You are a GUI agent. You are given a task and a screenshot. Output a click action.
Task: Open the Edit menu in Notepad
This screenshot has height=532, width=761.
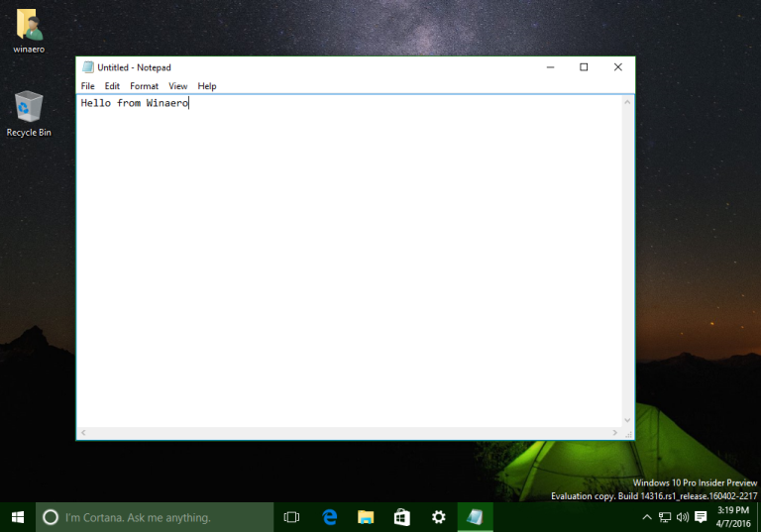[112, 86]
